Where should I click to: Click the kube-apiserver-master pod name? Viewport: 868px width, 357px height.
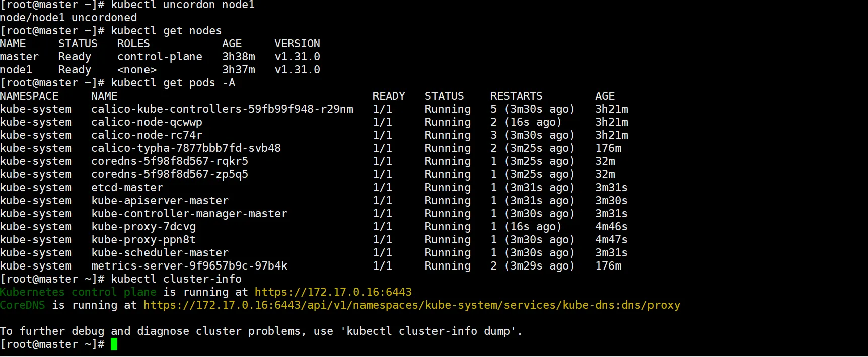point(160,201)
